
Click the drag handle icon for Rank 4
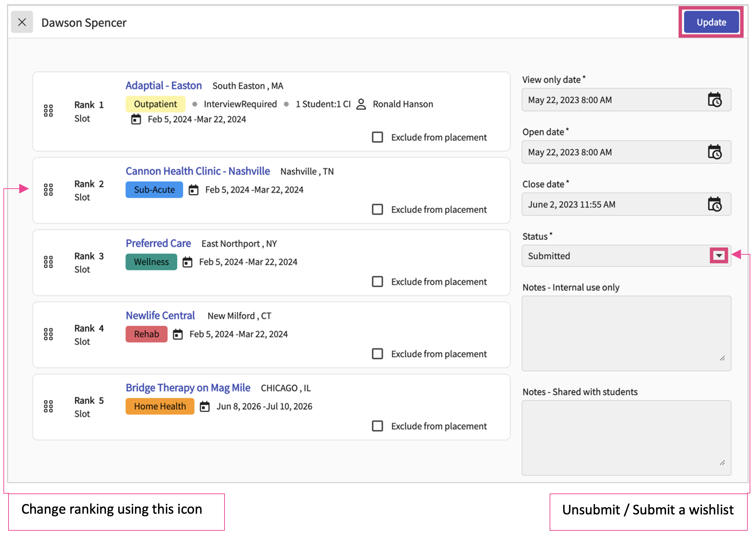pyautogui.click(x=48, y=334)
